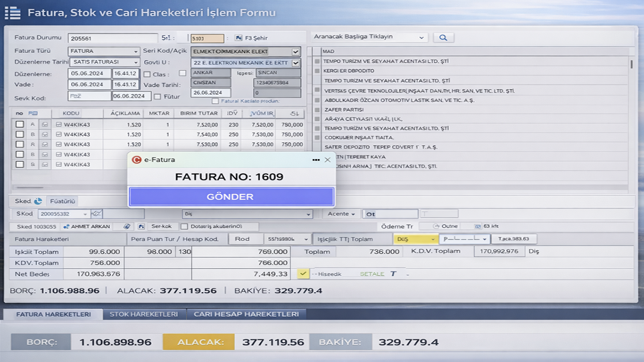Open the Acente dropdown arrow
644x362 pixels.
pyautogui.click(x=353, y=214)
